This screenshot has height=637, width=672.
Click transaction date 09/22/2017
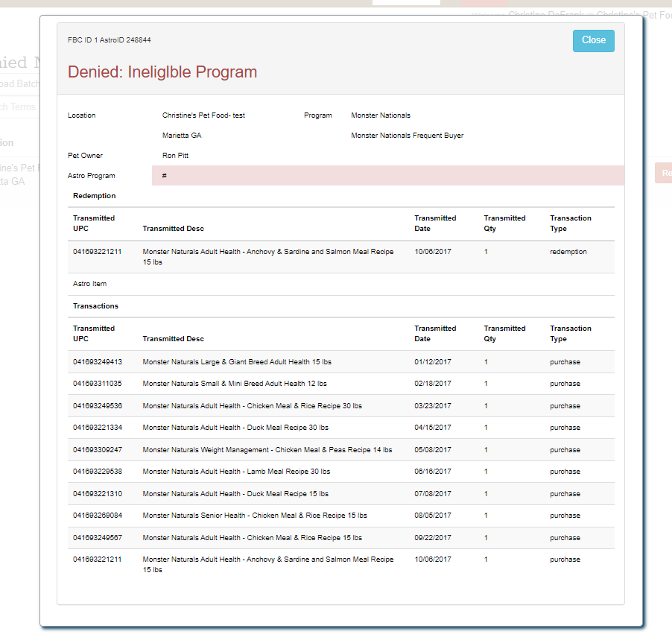(x=433, y=538)
